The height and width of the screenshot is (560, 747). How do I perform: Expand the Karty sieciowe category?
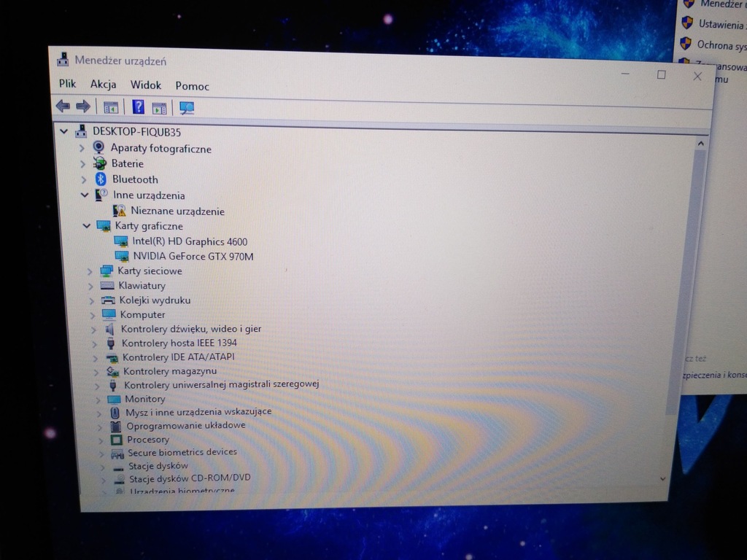(x=90, y=271)
